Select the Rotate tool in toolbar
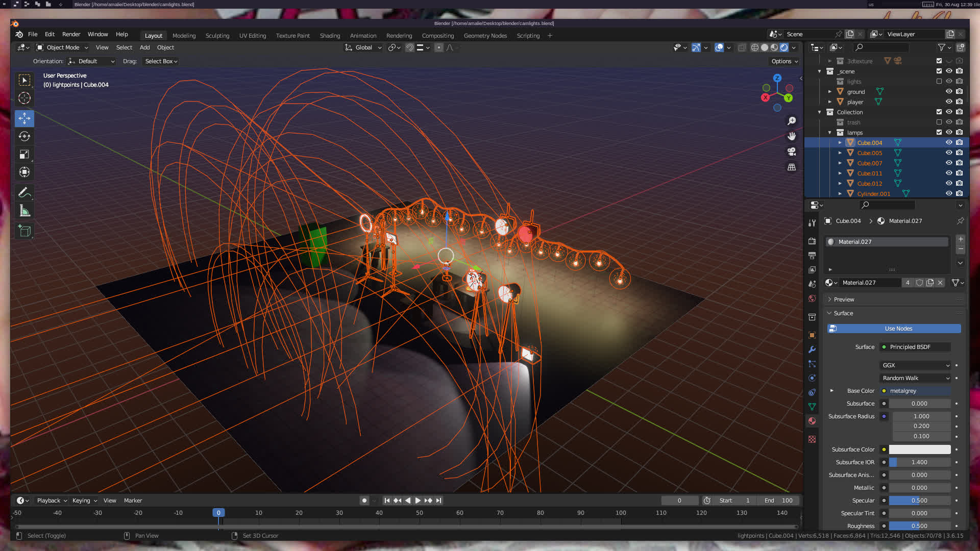Image resolution: width=980 pixels, height=551 pixels. pos(24,136)
